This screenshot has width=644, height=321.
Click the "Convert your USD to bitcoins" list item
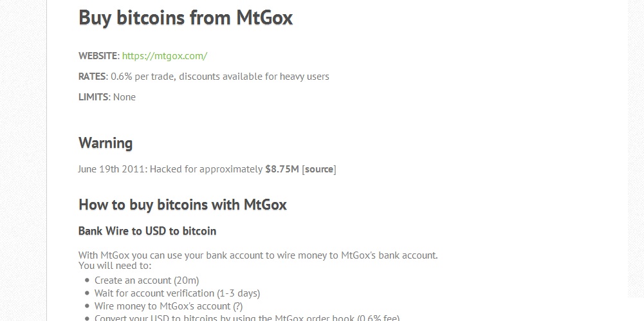(x=247, y=317)
